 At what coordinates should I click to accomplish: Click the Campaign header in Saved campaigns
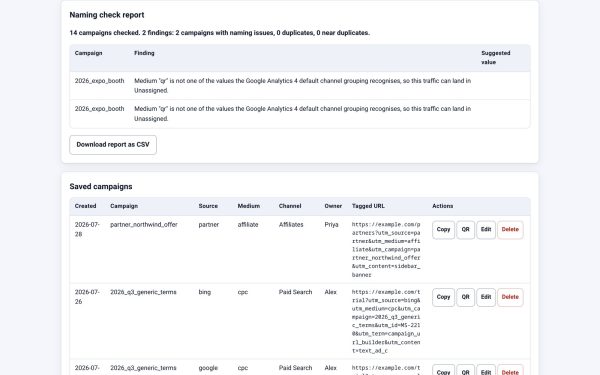tap(124, 206)
